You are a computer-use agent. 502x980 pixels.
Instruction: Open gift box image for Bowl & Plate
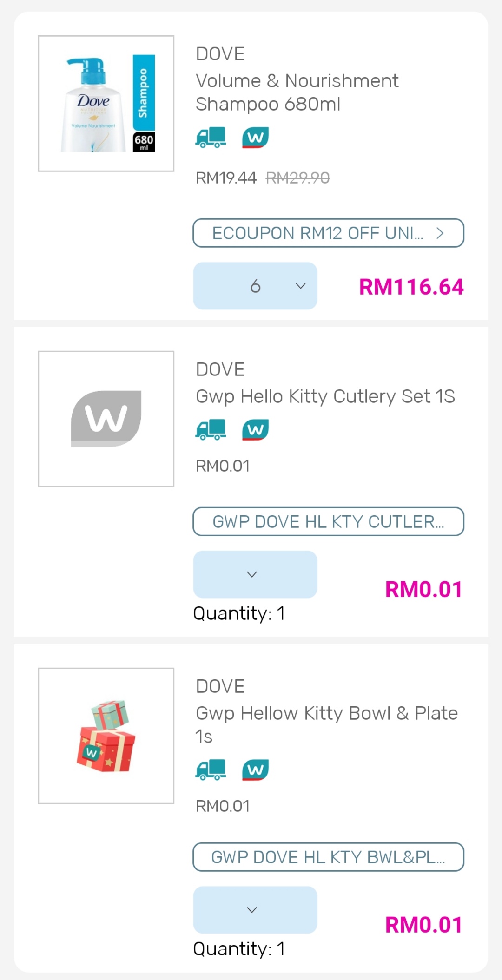106,736
